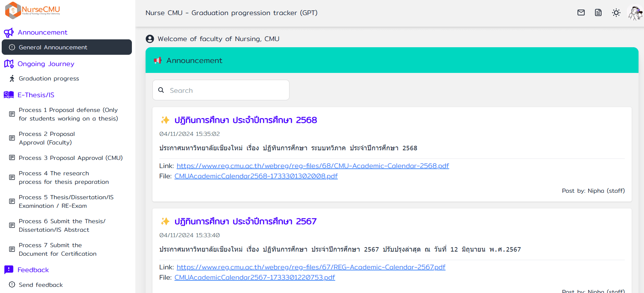644x293 pixels.
Task: Click the Feedback speech bubble icon
Action: click(x=9, y=270)
